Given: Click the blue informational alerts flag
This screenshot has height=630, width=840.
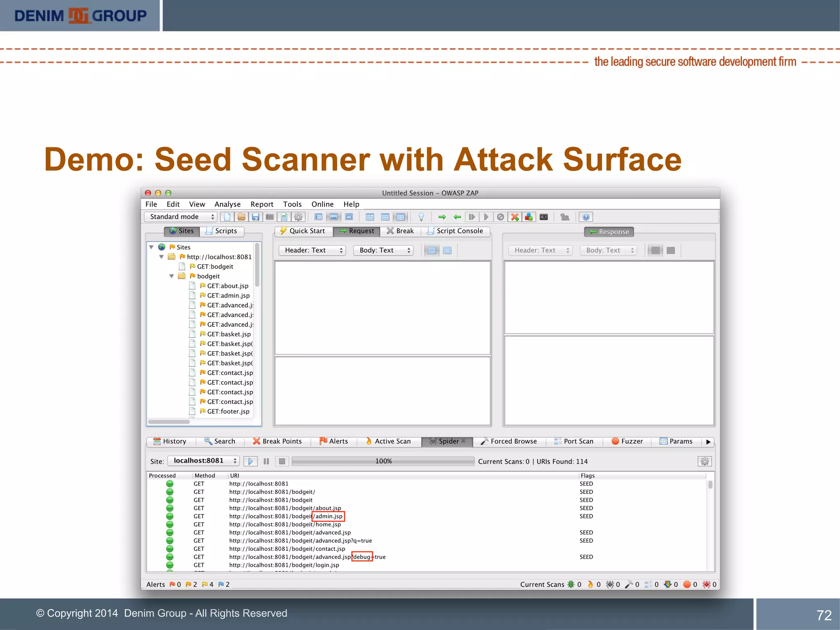Looking at the screenshot, I should pos(221,584).
